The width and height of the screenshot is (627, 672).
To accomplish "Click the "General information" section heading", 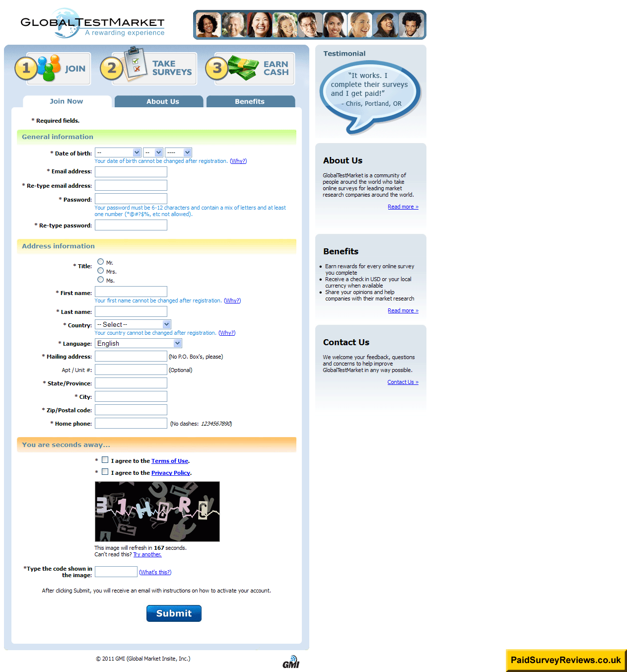I will coord(58,137).
